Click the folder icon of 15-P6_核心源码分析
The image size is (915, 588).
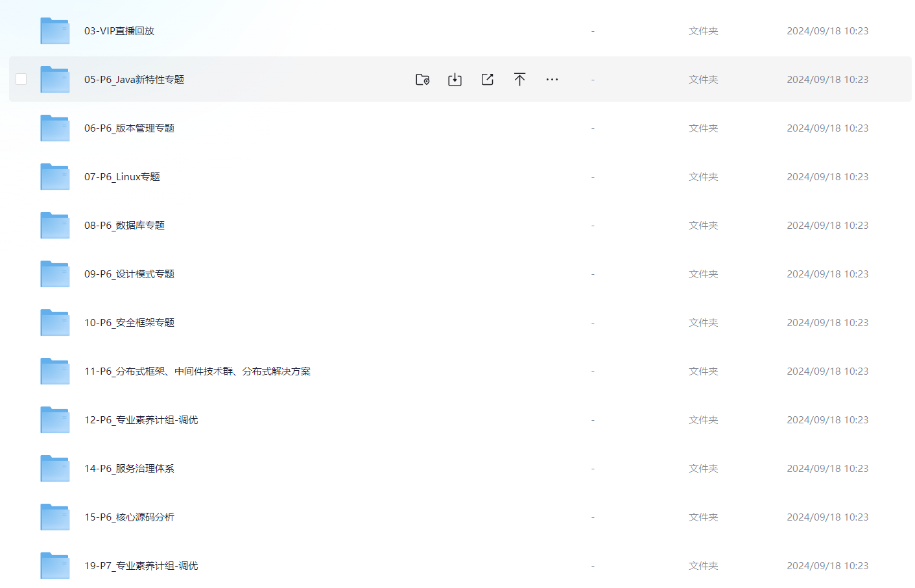(54, 517)
